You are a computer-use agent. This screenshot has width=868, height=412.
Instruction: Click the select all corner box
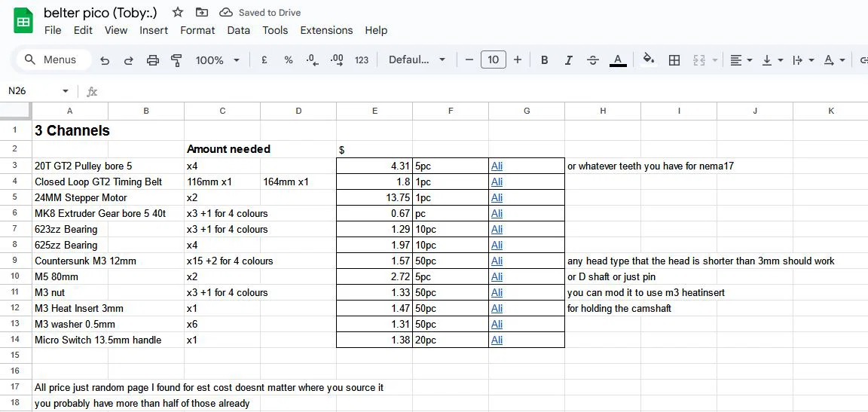coord(16,111)
